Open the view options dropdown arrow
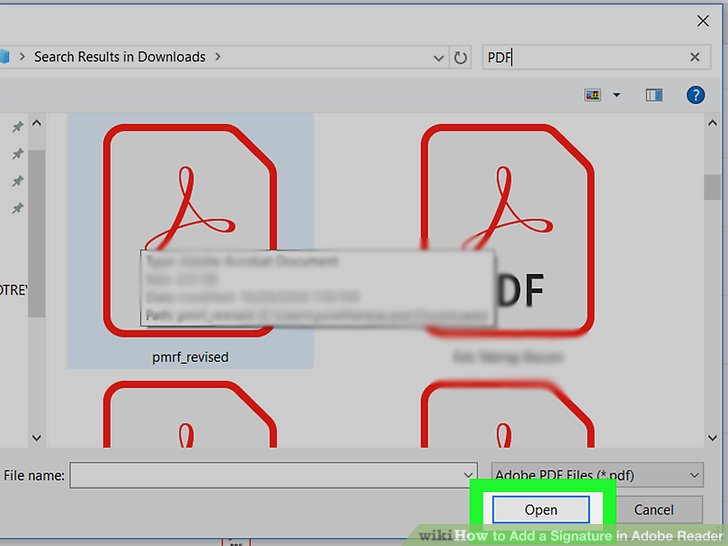728x546 pixels. click(617, 95)
